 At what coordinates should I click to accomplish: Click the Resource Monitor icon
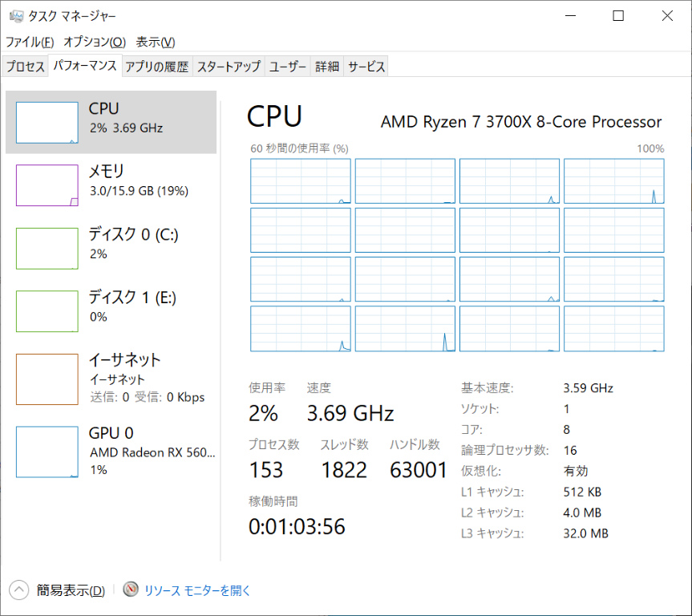[132, 590]
